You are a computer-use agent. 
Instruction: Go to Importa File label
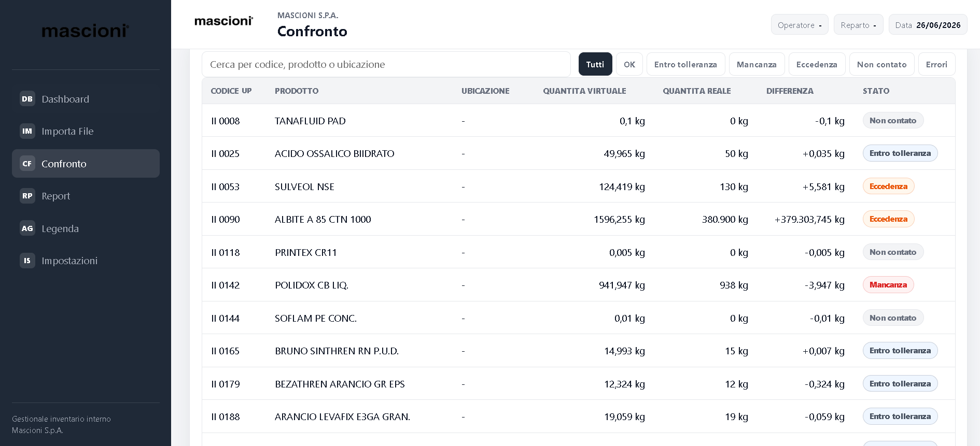point(67,131)
